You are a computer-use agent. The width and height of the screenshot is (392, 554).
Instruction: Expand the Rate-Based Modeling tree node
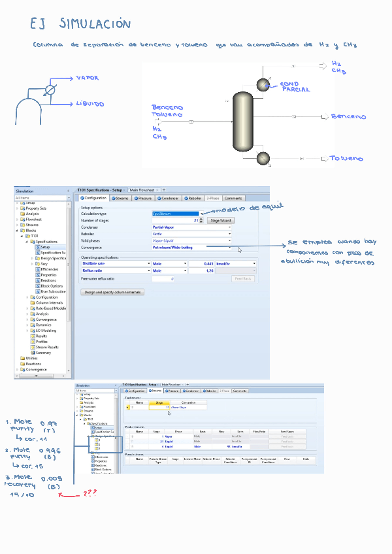tap(28, 308)
